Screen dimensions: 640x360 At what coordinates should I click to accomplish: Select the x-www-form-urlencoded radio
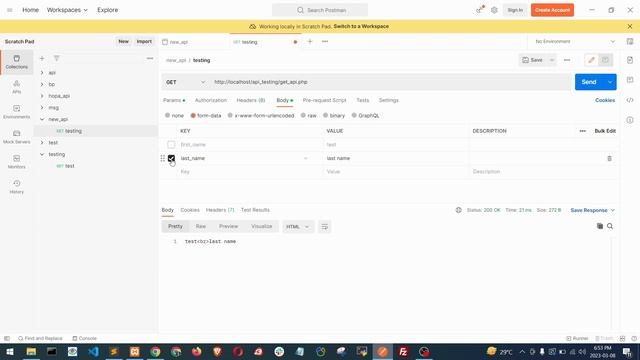click(x=230, y=116)
